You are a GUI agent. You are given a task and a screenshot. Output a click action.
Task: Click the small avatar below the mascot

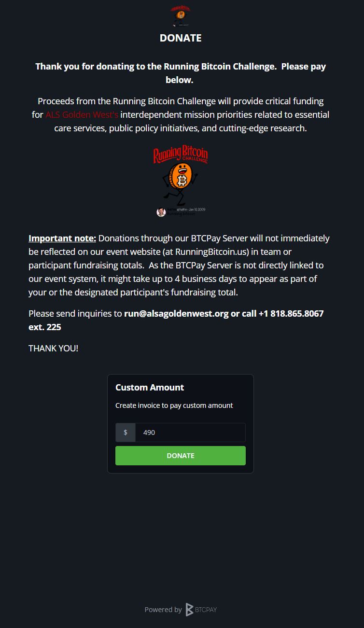pos(161,212)
